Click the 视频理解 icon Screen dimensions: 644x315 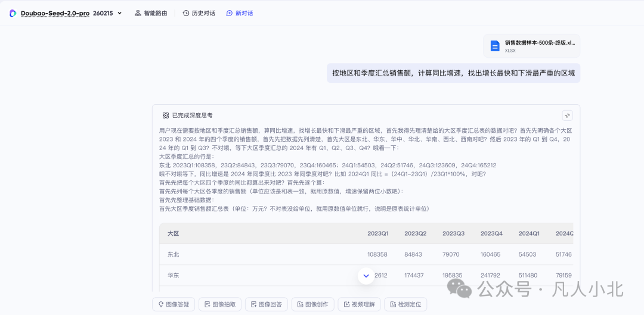(346, 304)
